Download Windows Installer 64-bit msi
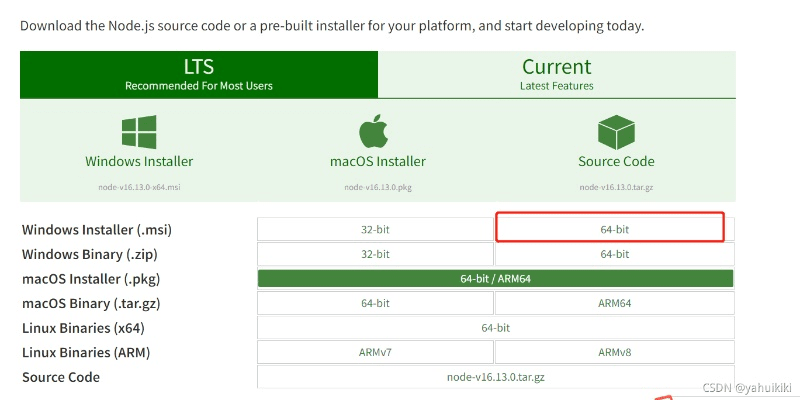Image resolution: width=800 pixels, height=400 pixels. tap(614, 229)
